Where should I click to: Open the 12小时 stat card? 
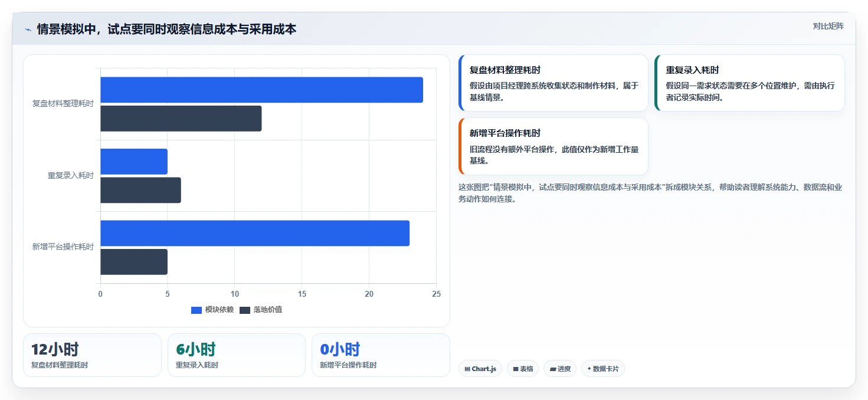coord(92,355)
